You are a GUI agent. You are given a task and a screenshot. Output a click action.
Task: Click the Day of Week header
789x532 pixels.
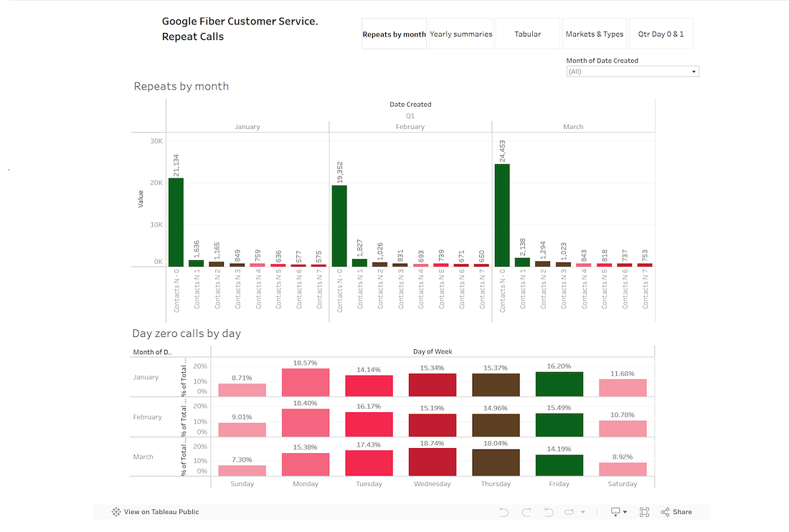click(x=433, y=351)
